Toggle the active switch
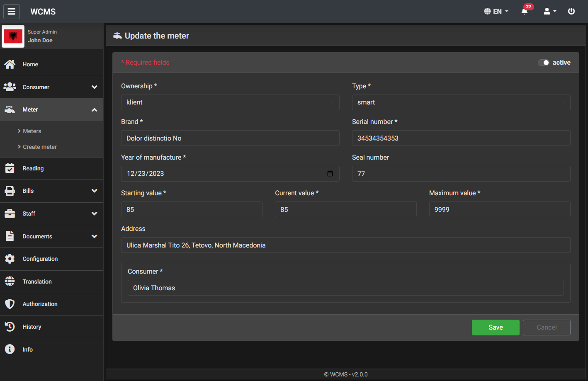 [x=544, y=63]
